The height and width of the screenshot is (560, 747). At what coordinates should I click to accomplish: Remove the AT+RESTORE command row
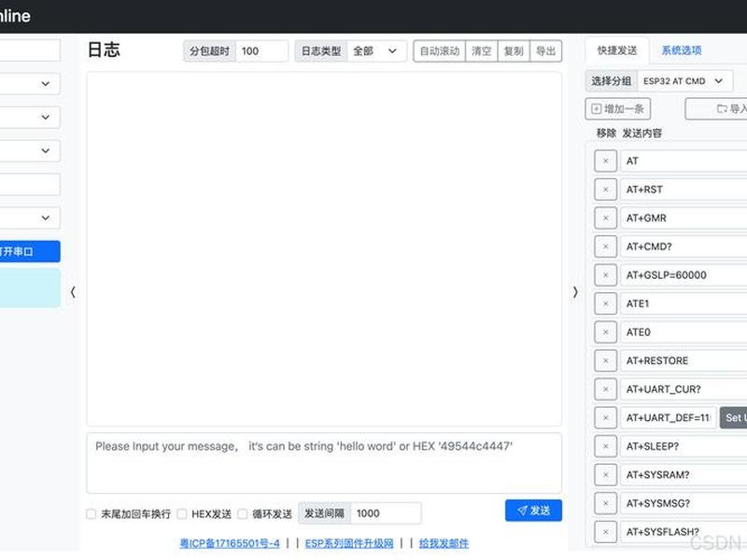click(605, 361)
